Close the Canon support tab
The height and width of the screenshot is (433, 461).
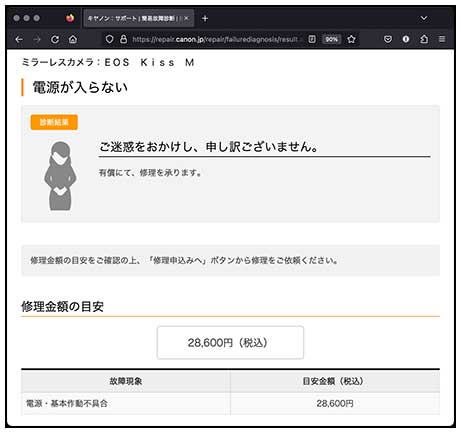[186, 18]
